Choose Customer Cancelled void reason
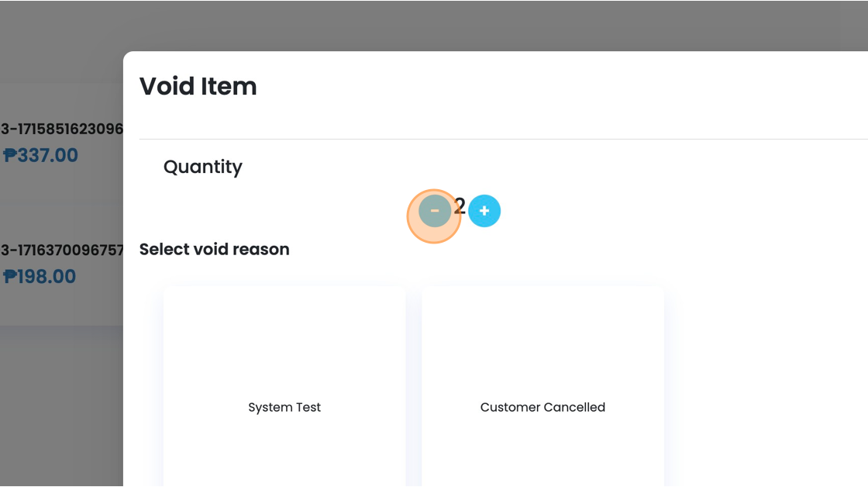Viewport: 868px width, 487px height. point(542,407)
